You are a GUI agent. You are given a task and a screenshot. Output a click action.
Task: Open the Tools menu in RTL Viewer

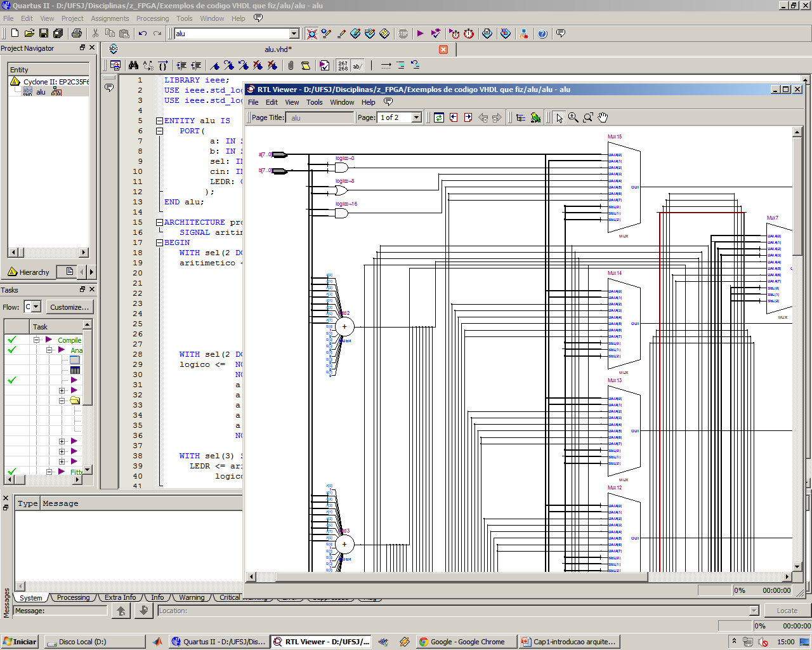[315, 102]
